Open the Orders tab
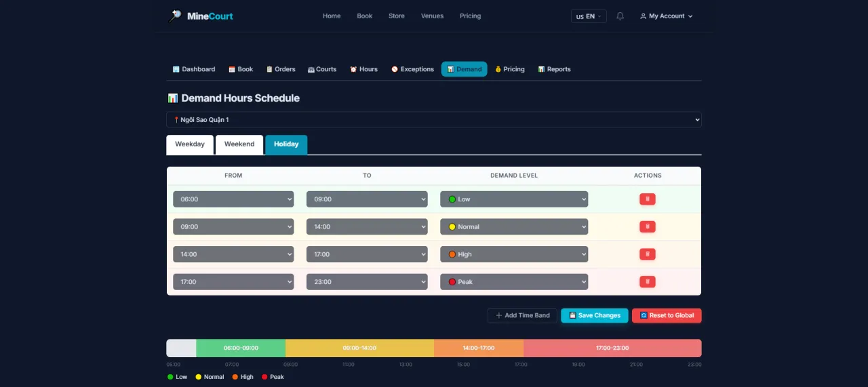This screenshot has width=868, height=387. [281, 69]
